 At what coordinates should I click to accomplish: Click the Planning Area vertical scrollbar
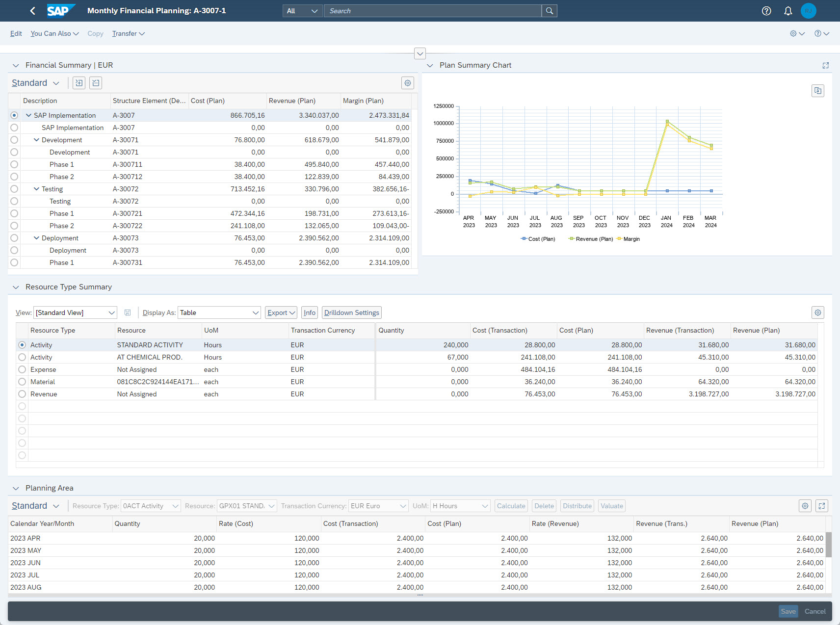[828, 545]
